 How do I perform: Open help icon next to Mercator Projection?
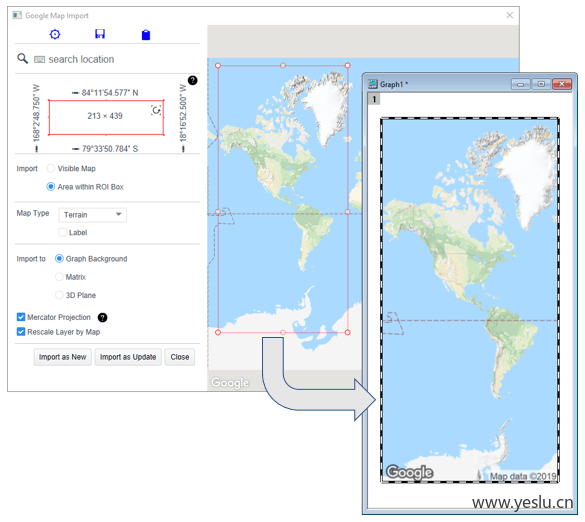coord(102,318)
